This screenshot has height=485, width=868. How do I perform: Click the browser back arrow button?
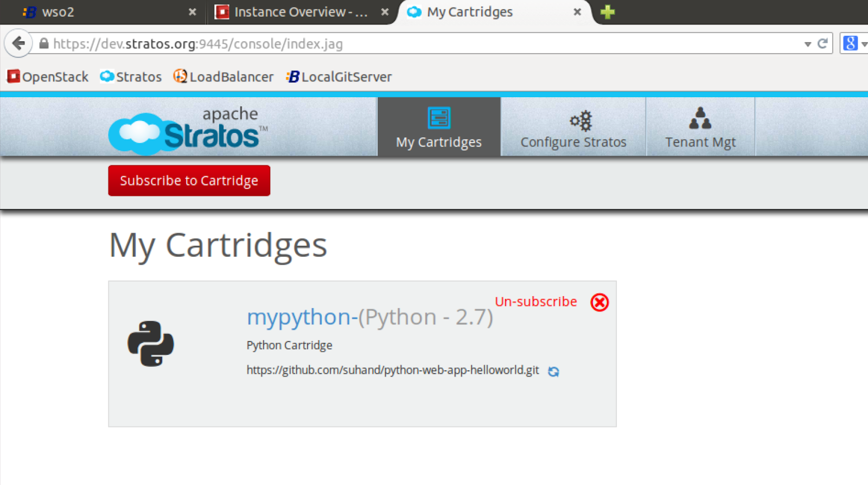point(18,43)
